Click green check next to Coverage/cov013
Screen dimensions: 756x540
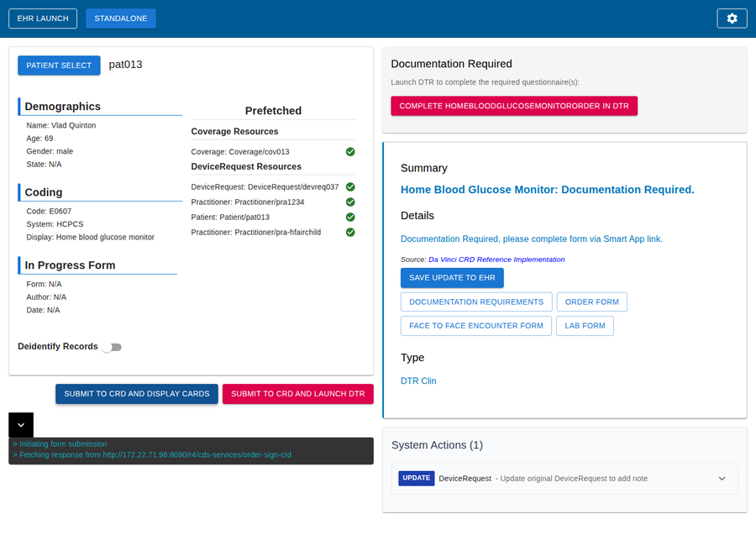(x=350, y=152)
